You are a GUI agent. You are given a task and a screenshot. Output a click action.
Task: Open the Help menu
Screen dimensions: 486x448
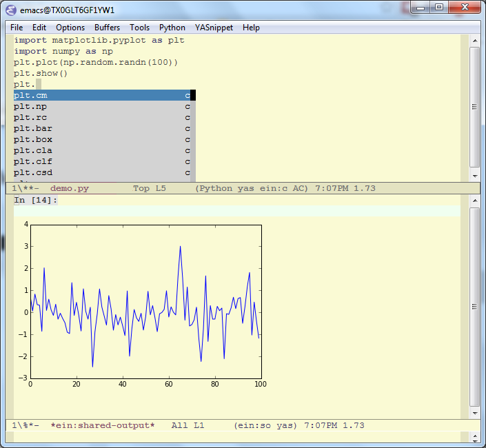click(x=251, y=28)
